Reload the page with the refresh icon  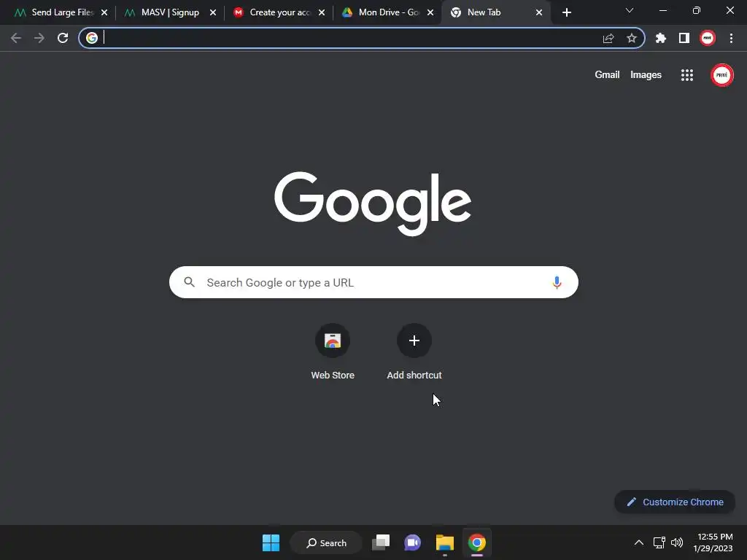tap(63, 38)
